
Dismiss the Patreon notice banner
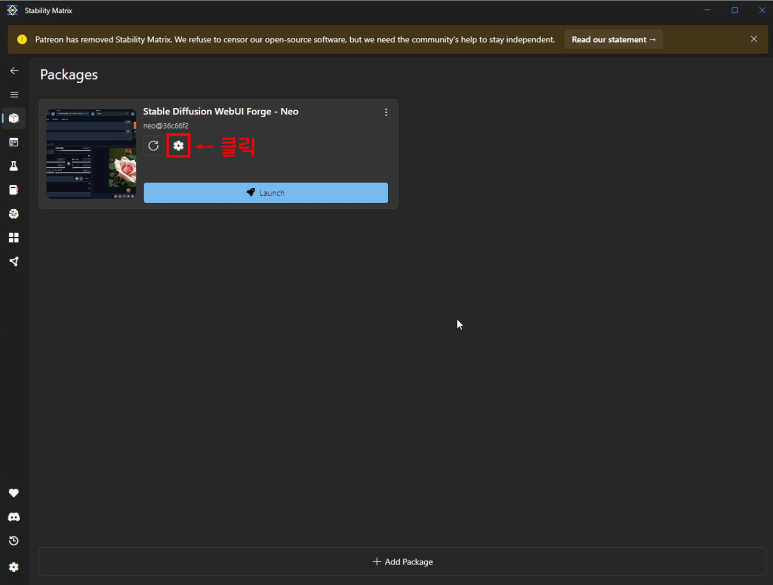(754, 39)
